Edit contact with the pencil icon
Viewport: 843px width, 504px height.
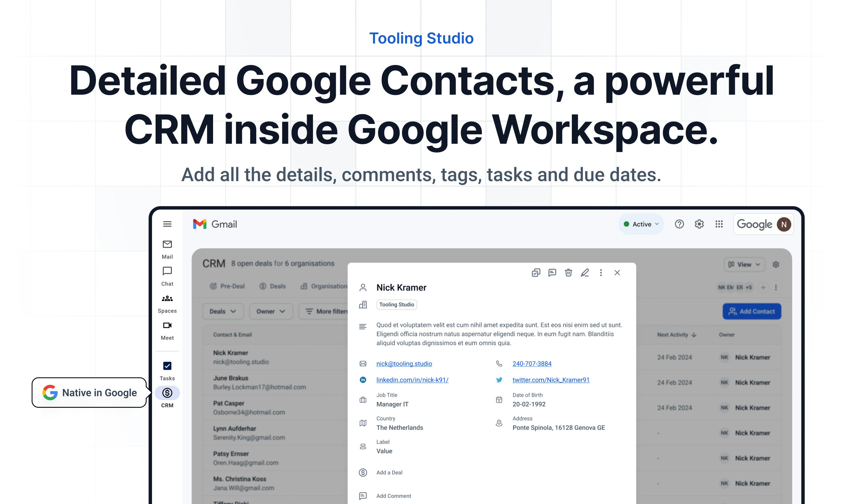point(585,273)
